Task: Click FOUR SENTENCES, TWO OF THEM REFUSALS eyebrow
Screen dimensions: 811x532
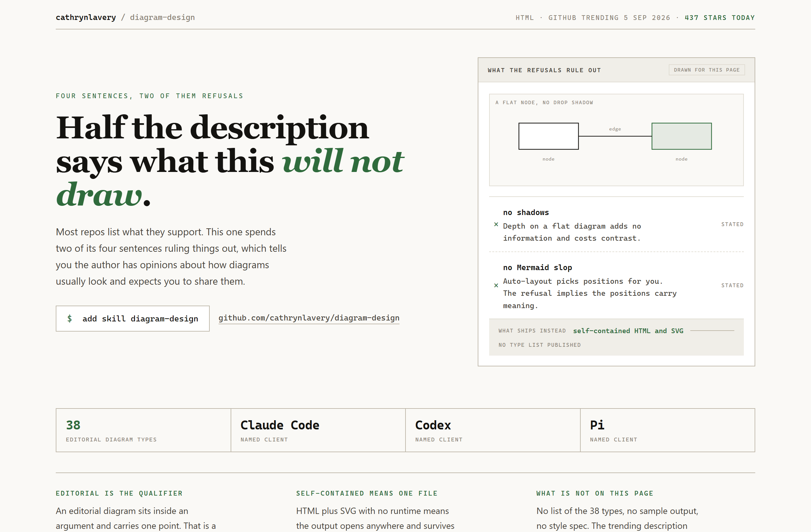Action: [x=150, y=96]
